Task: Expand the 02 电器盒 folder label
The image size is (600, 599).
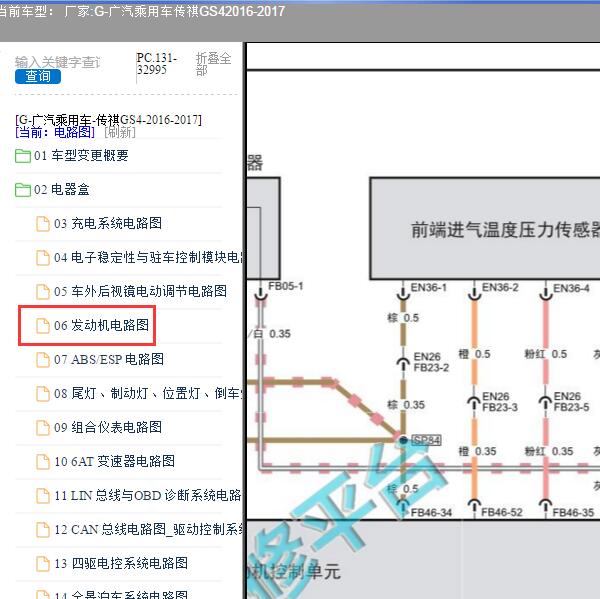Action: coord(62,189)
